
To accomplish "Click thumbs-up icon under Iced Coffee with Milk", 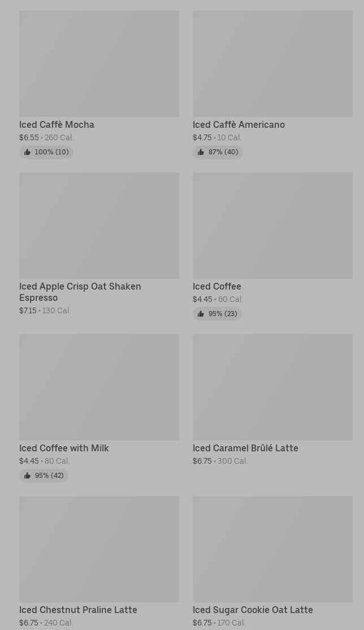I will tap(27, 476).
